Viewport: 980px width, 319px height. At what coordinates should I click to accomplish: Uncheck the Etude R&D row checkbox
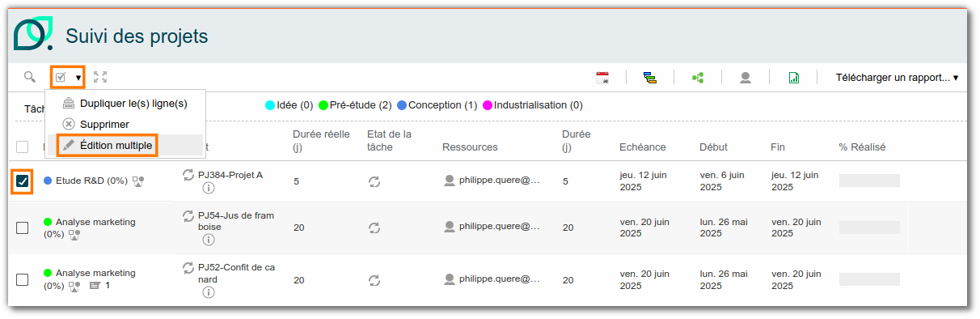[23, 181]
